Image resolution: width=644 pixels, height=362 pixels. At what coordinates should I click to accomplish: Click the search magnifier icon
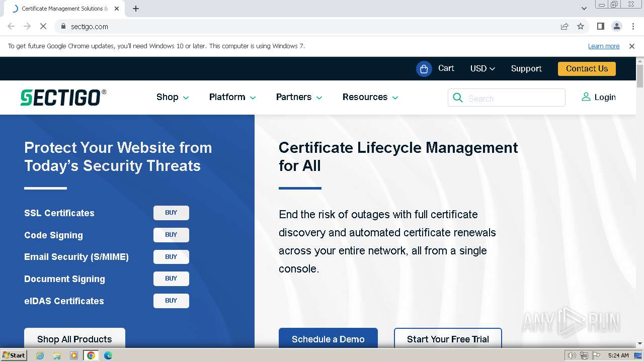[x=457, y=98]
